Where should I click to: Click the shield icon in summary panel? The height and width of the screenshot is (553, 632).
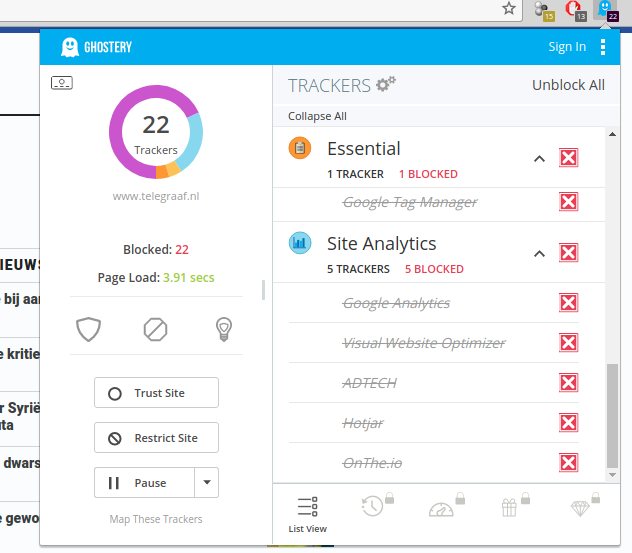click(x=89, y=329)
